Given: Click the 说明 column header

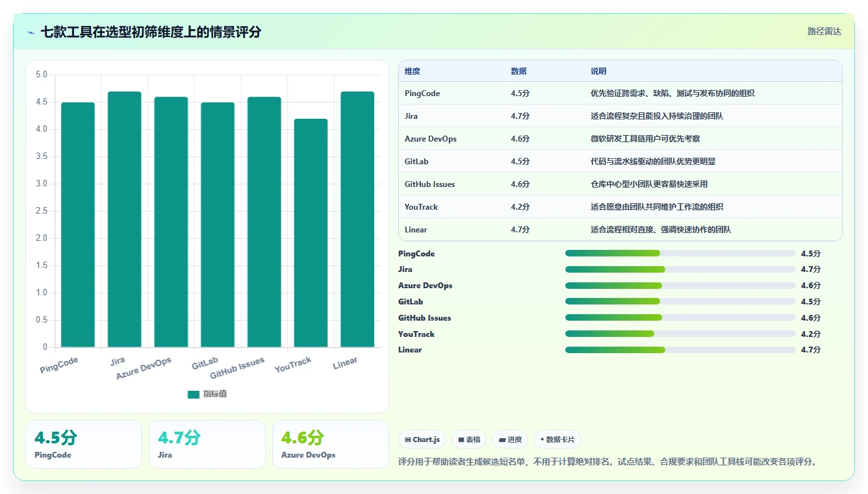Looking at the screenshot, I should (598, 71).
